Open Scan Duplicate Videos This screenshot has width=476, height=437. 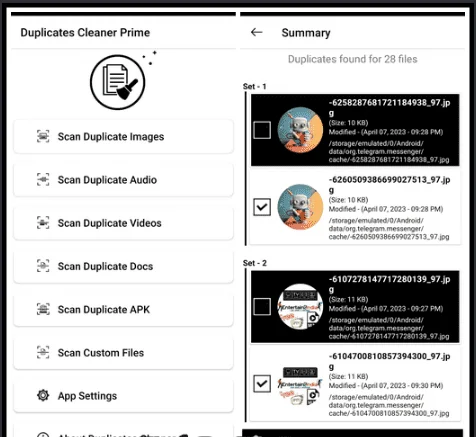click(123, 223)
